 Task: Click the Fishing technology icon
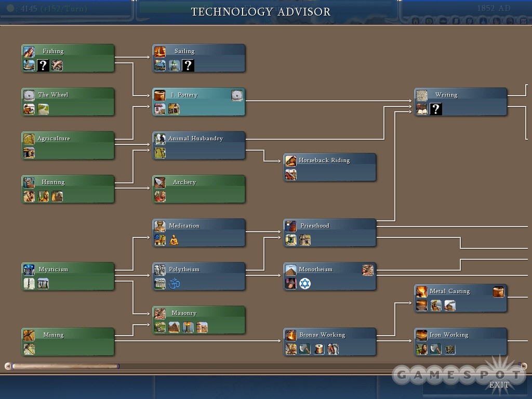[29, 51]
